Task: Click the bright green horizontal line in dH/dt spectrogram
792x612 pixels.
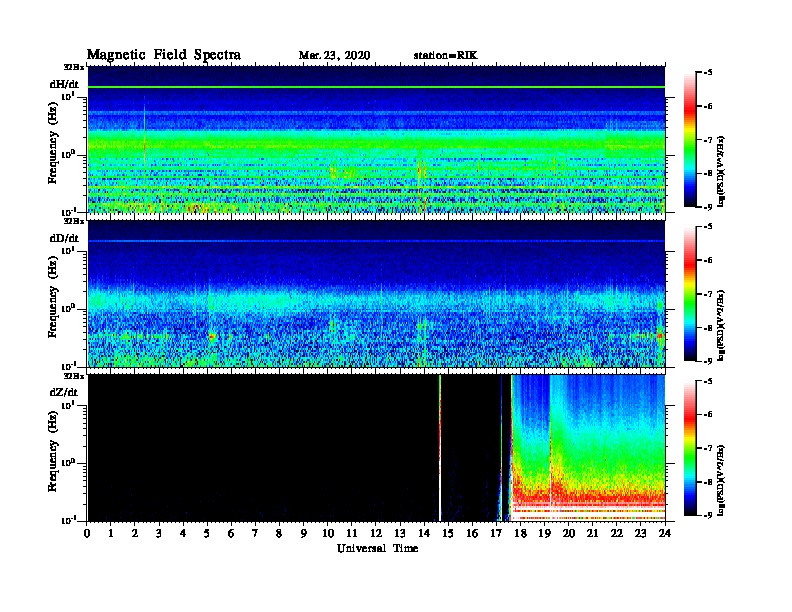Action: [x=376, y=87]
